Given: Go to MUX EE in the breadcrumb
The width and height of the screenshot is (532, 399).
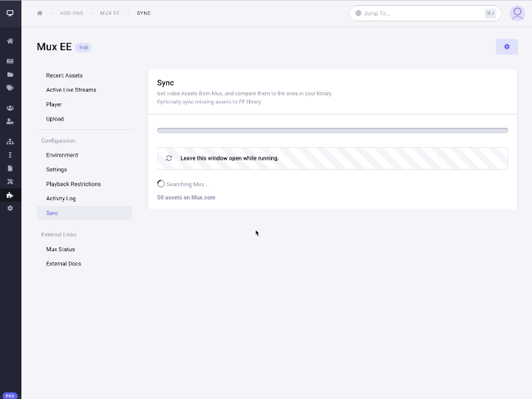Looking at the screenshot, I should coord(109,13).
